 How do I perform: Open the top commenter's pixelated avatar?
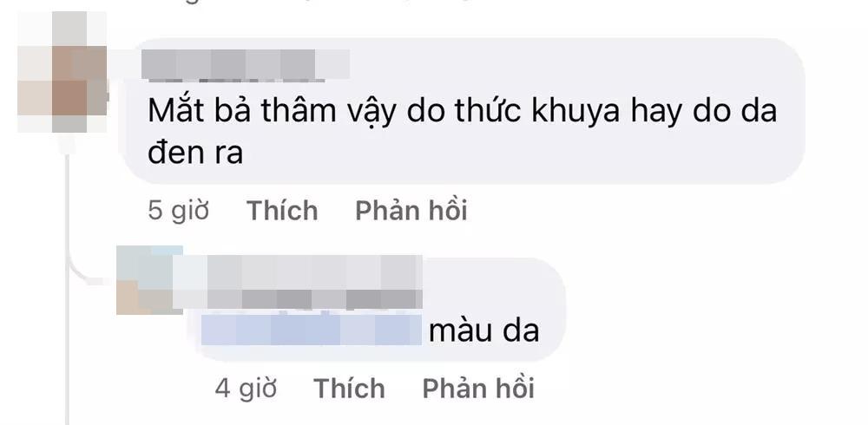pos(62,72)
